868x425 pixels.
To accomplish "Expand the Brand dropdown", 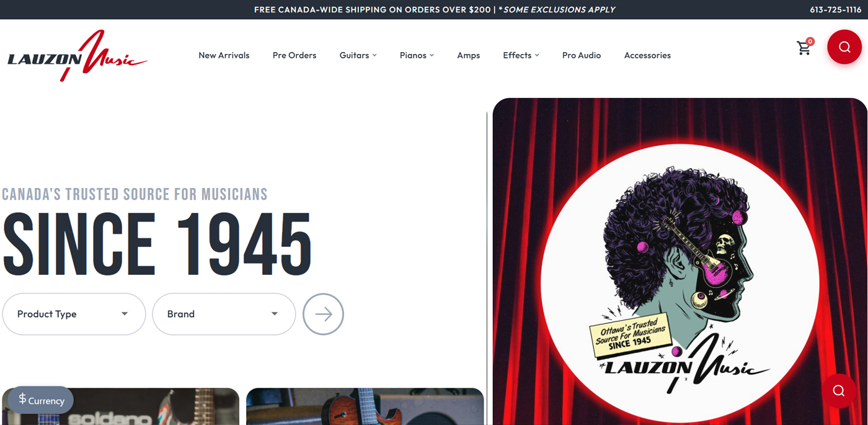I will pos(224,314).
